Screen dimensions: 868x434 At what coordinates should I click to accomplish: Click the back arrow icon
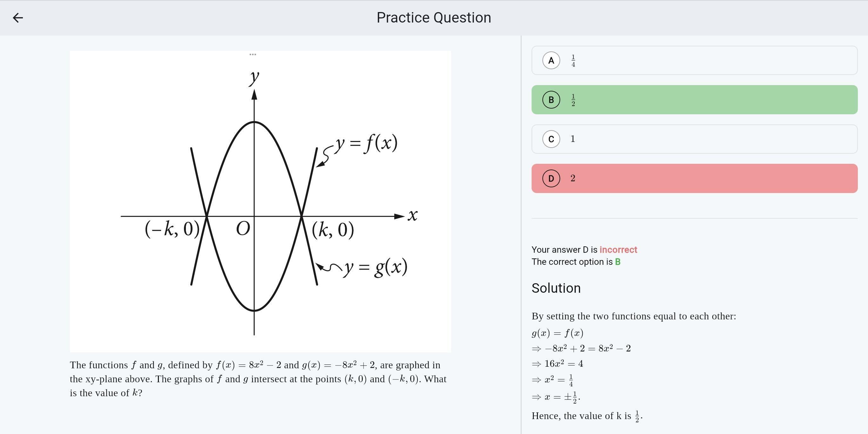(18, 18)
